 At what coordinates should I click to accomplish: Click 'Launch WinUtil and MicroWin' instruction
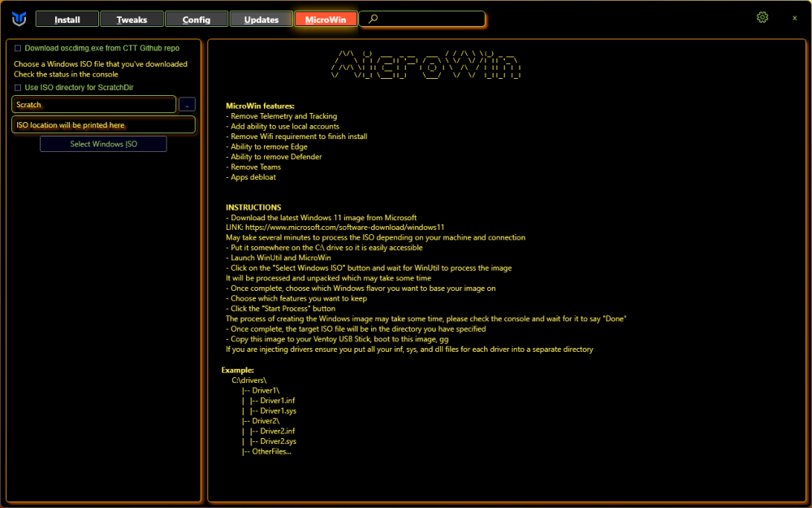(278, 258)
